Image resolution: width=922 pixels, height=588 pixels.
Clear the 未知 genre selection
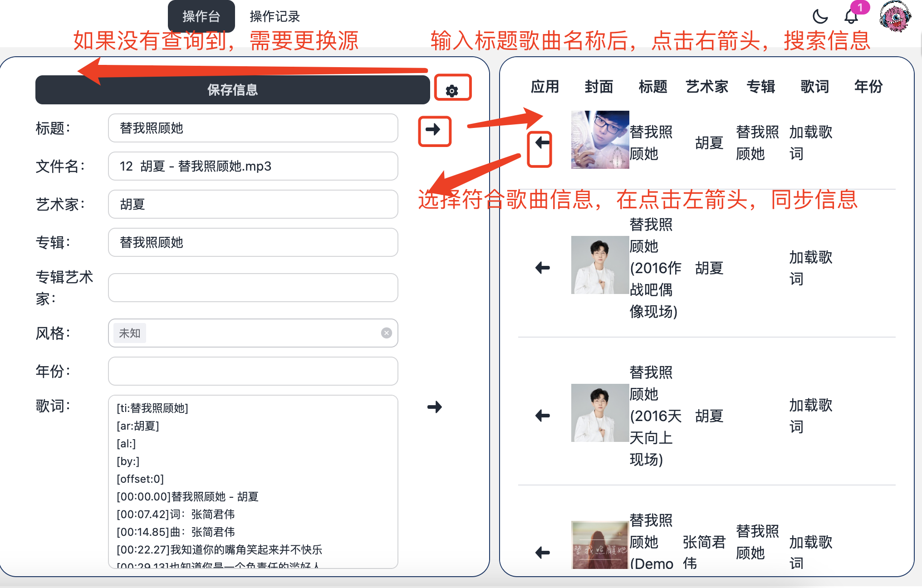point(386,333)
